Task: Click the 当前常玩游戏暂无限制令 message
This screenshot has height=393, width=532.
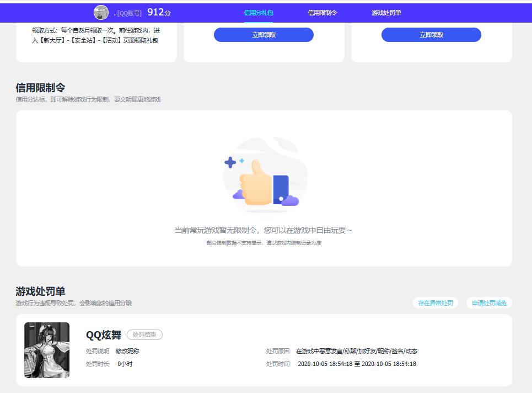Action: pos(264,230)
